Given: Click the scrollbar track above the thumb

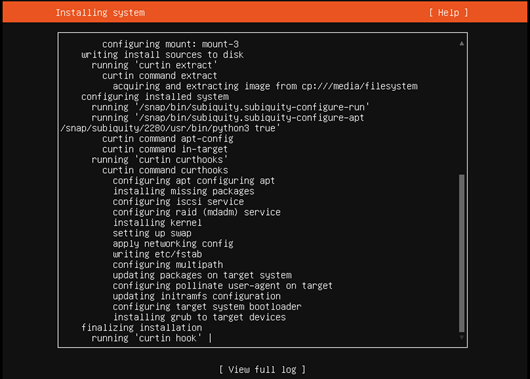Looking at the screenshot, I should click(x=461, y=111).
